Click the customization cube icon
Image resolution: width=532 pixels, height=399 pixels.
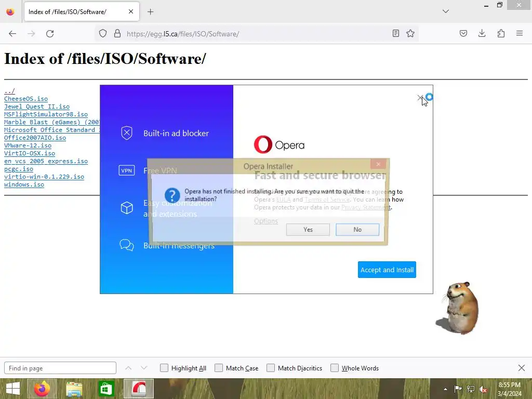pos(127,208)
